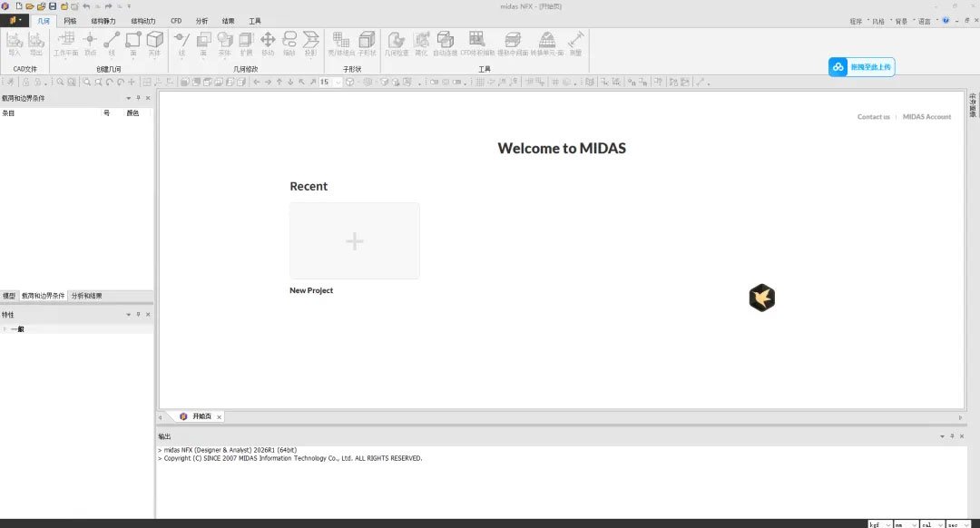Image resolution: width=980 pixels, height=528 pixels.
Task: Click the 线 modify tool in 几何修改
Action: [x=181, y=44]
